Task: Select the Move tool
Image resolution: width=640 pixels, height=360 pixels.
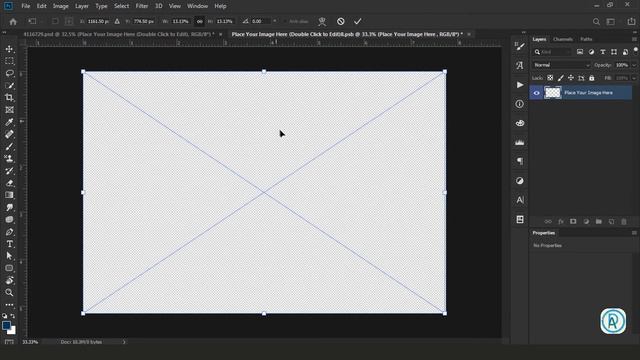Action: pyautogui.click(x=9, y=49)
